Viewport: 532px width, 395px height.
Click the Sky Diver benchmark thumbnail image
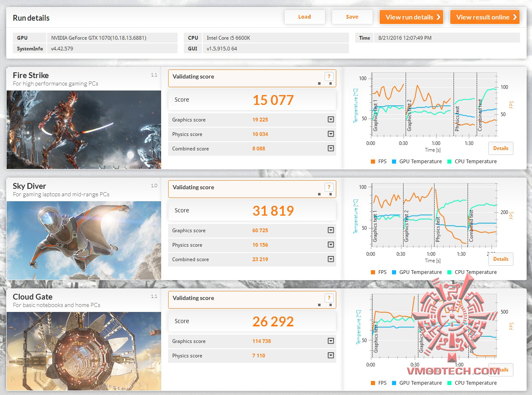[84, 240]
